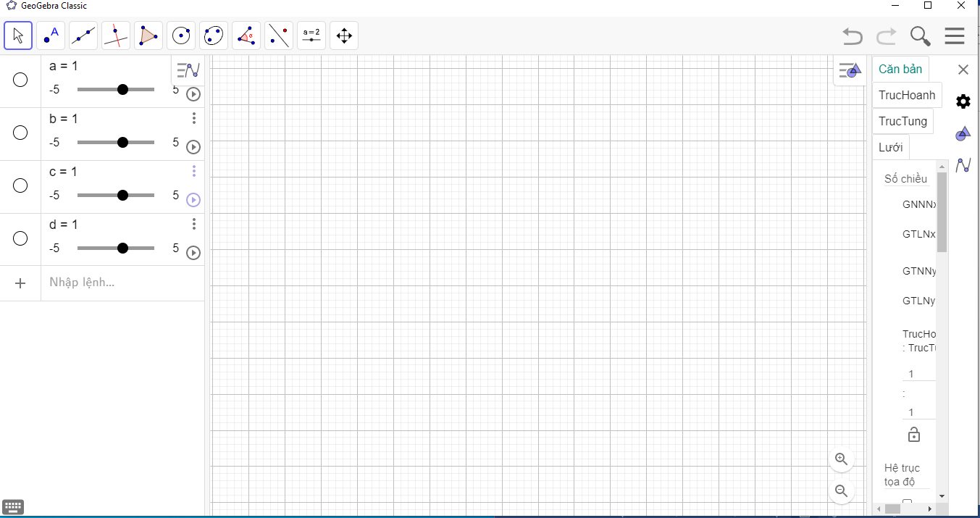Click the zoom in button
Image resolution: width=980 pixels, height=518 pixels.
(841, 459)
